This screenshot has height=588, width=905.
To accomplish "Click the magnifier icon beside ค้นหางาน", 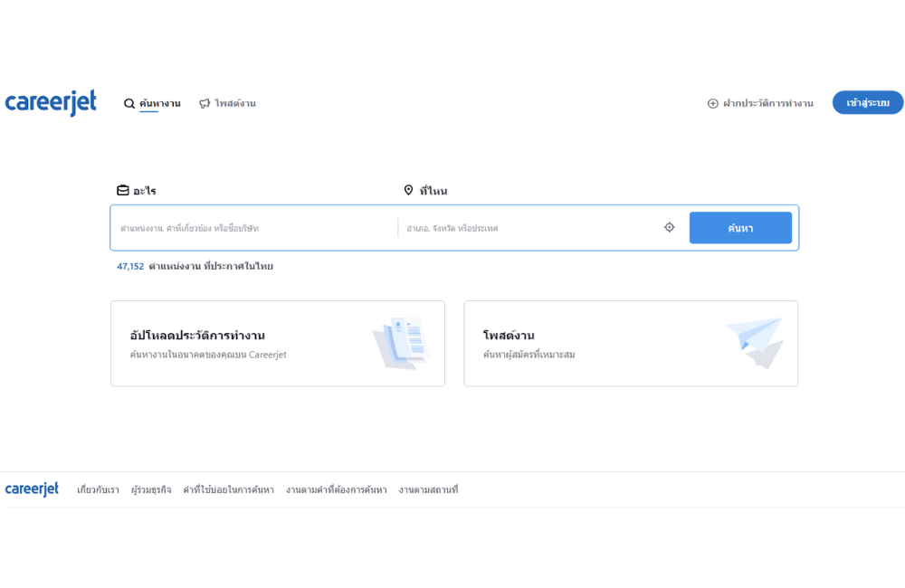I will (129, 104).
